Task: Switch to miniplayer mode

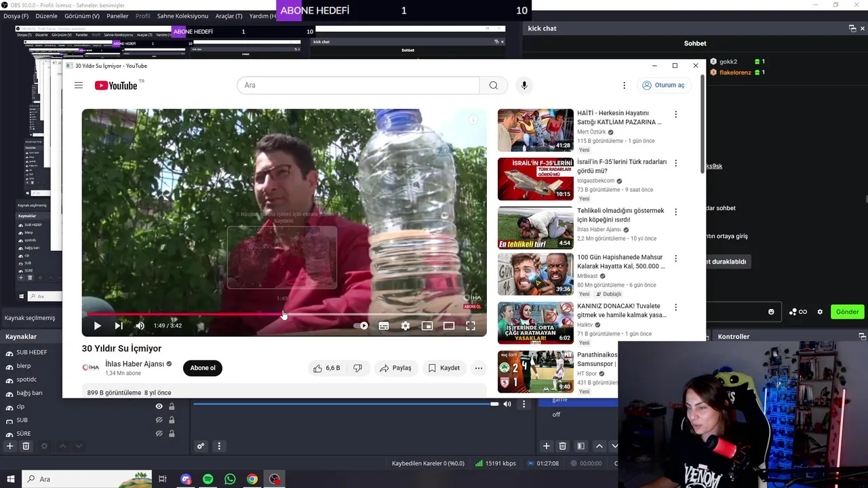Action: click(x=427, y=326)
